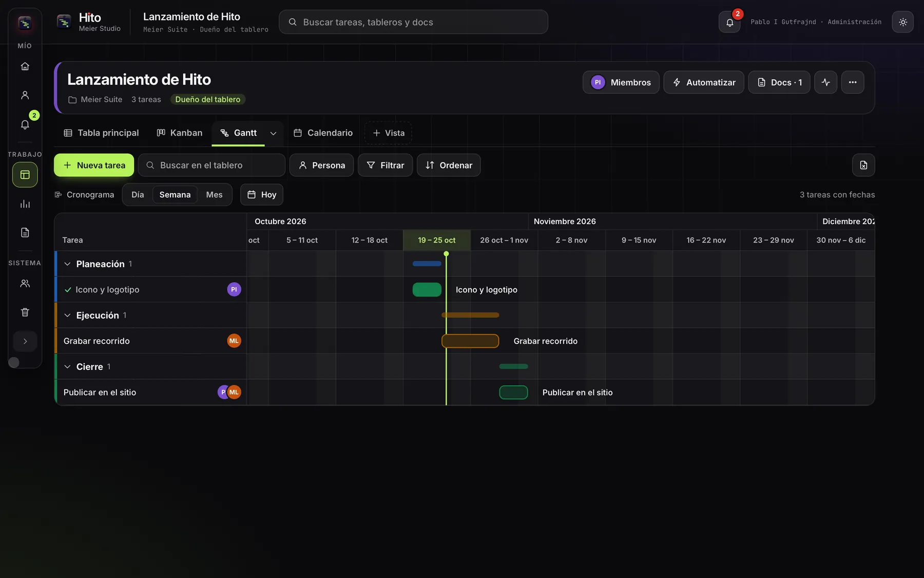Open the board activity pulse icon
The height and width of the screenshot is (578, 924).
tap(826, 82)
